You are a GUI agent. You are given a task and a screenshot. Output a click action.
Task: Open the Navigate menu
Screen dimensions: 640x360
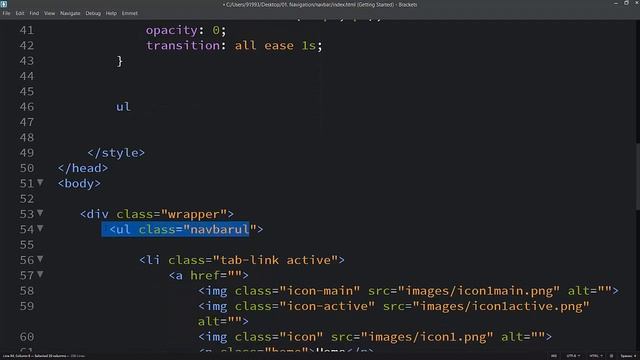70,13
